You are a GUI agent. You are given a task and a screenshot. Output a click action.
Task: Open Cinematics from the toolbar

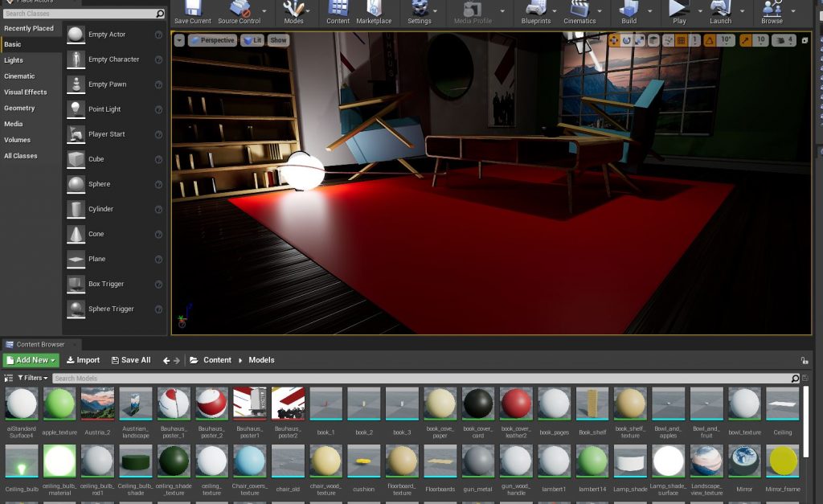579,11
